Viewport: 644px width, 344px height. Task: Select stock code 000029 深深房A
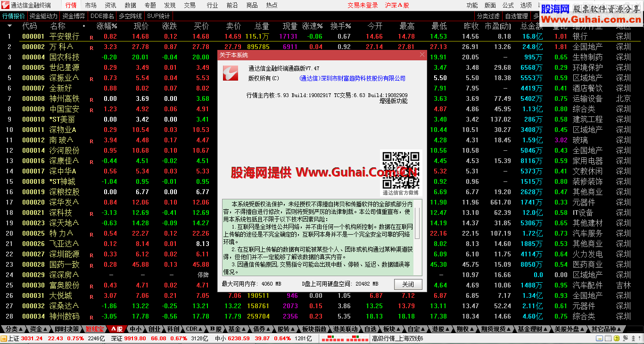pos(322,275)
